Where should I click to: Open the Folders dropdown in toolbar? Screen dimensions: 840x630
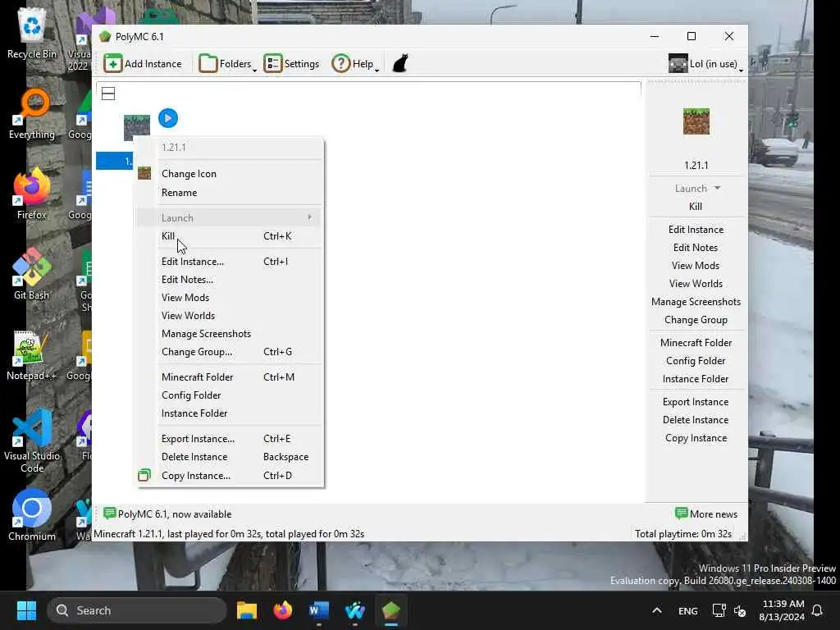coord(228,64)
